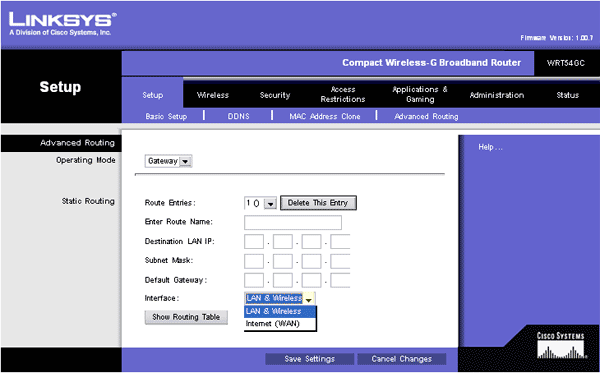This screenshot has width=600, height=373.
Task: Click fourth octet of Destination LAN IP
Action: click(340, 242)
